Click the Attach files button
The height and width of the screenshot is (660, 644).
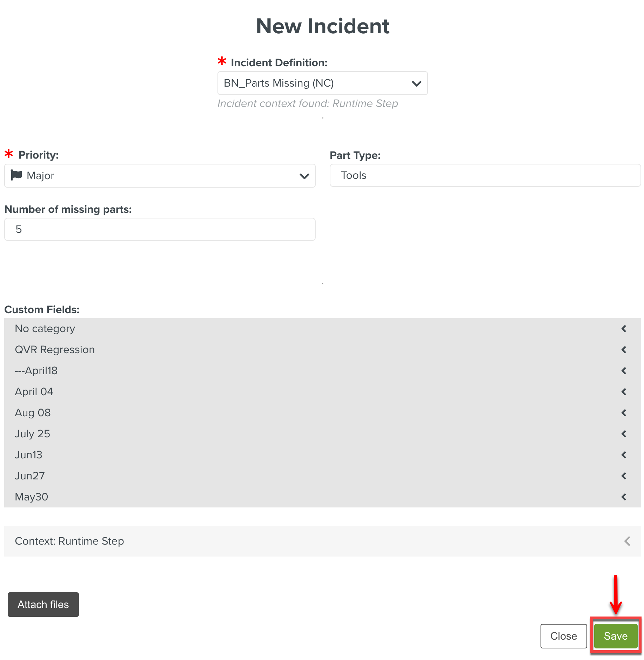click(x=43, y=605)
